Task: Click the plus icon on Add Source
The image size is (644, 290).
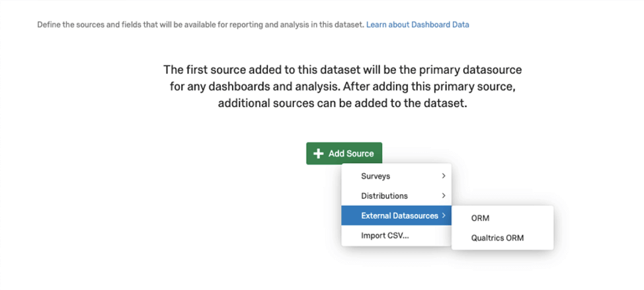Action: pos(318,154)
